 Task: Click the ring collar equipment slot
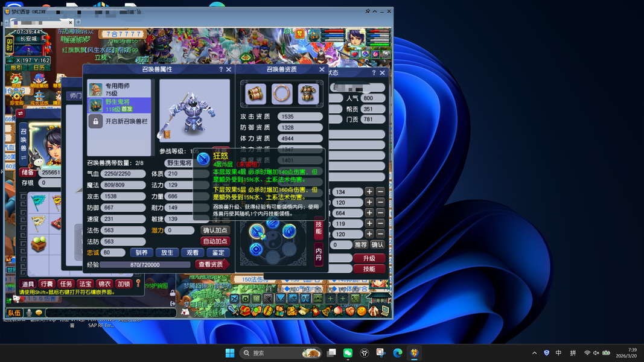pos(282,94)
